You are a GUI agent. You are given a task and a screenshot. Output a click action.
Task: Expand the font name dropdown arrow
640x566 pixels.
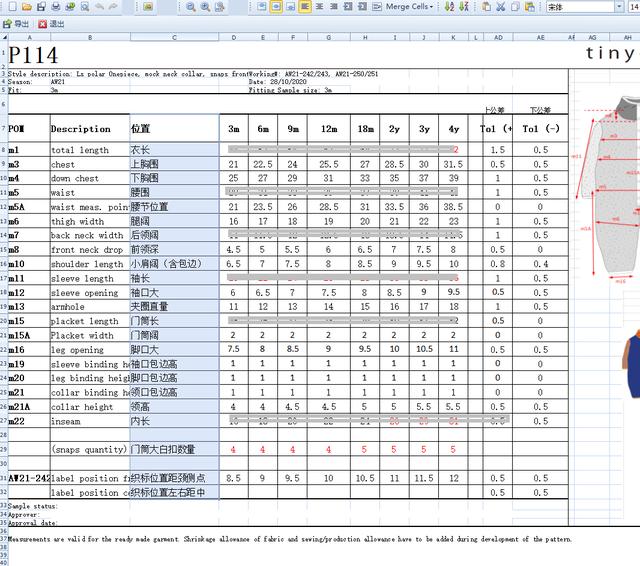[619, 7]
